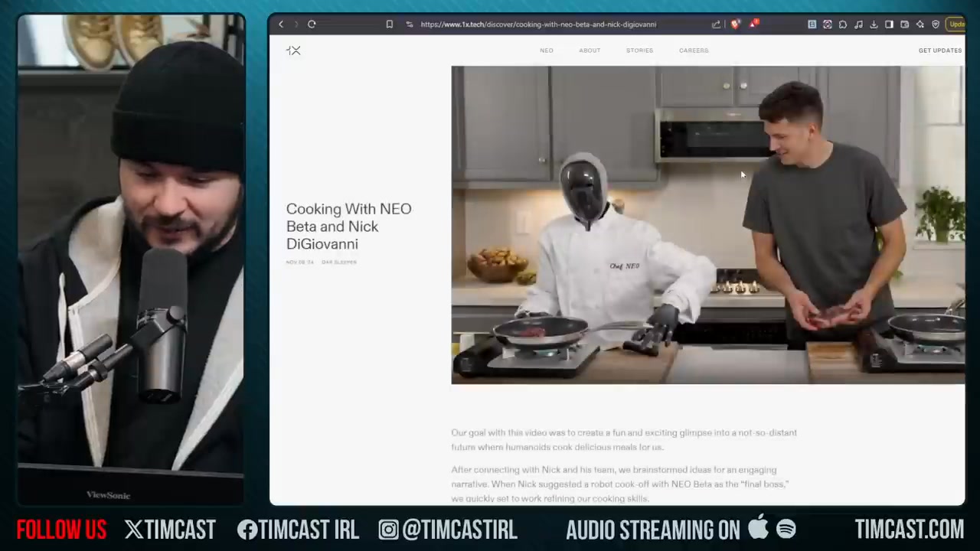Viewport: 980px width, 551px height.
Task: Open the browser downloads icon
Action: pyautogui.click(x=874, y=24)
